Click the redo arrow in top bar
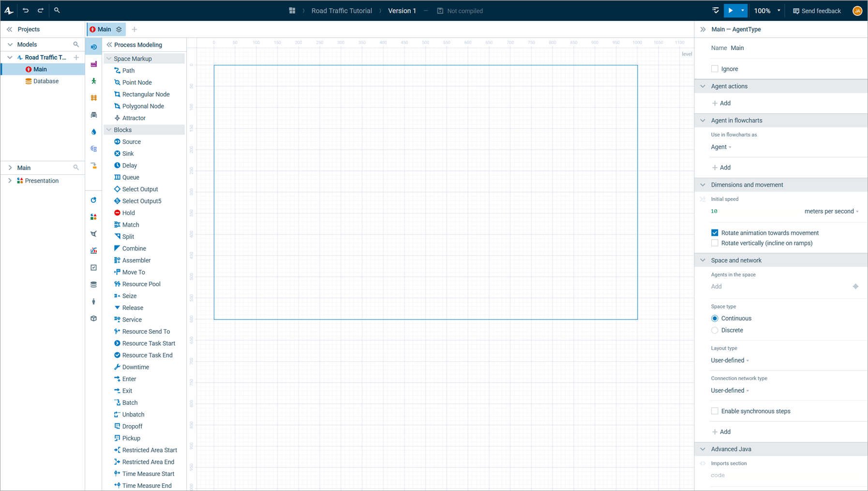The height and width of the screenshot is (491, 868). pos(41,10)
